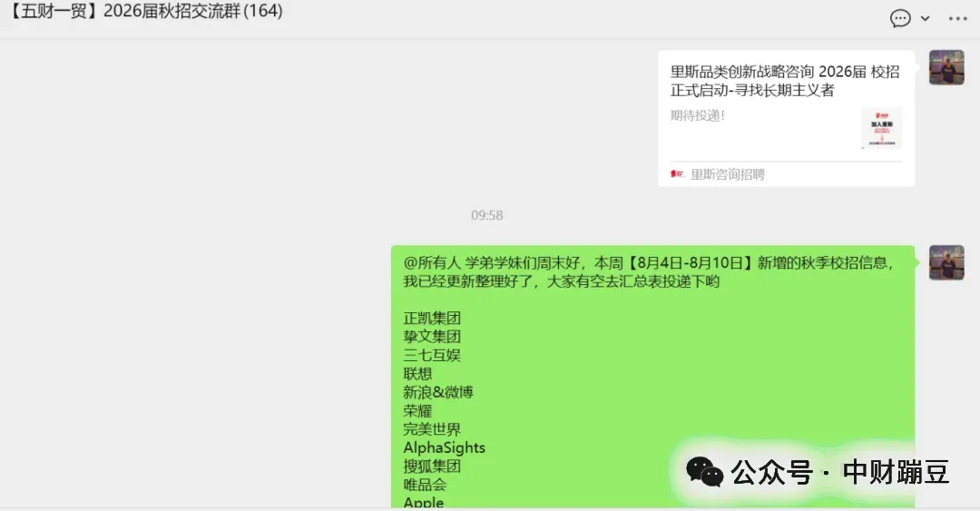Open the chat bubble icon in header
Image resolution: width=980 pixels, height=511 pixels.
(900, 18)
